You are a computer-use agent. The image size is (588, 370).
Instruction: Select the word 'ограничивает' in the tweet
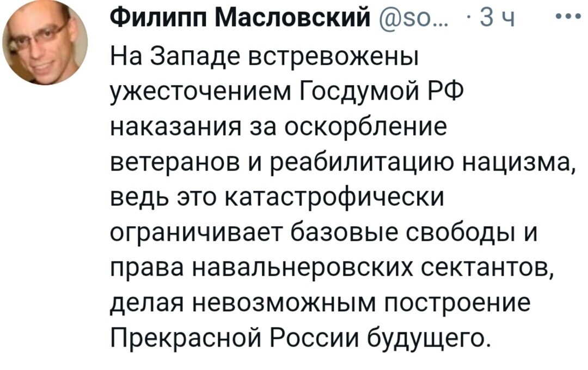197,234
